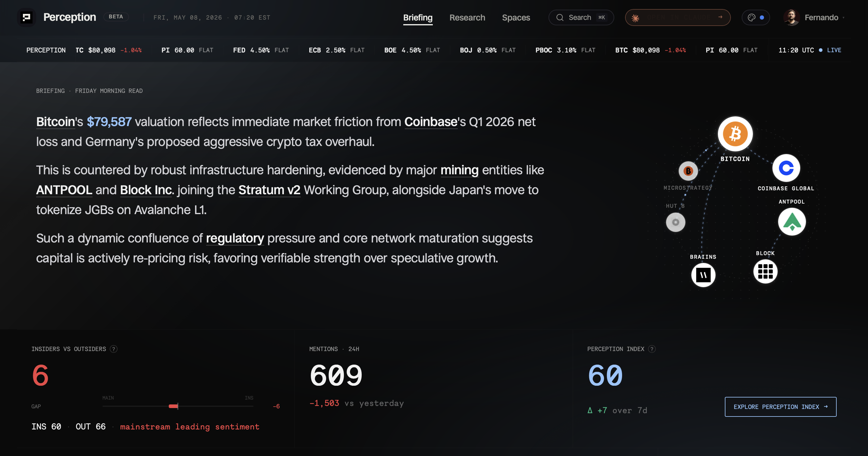Click the BETA badge
Screen dimensions: 868x456
click(x=116, y=17)
